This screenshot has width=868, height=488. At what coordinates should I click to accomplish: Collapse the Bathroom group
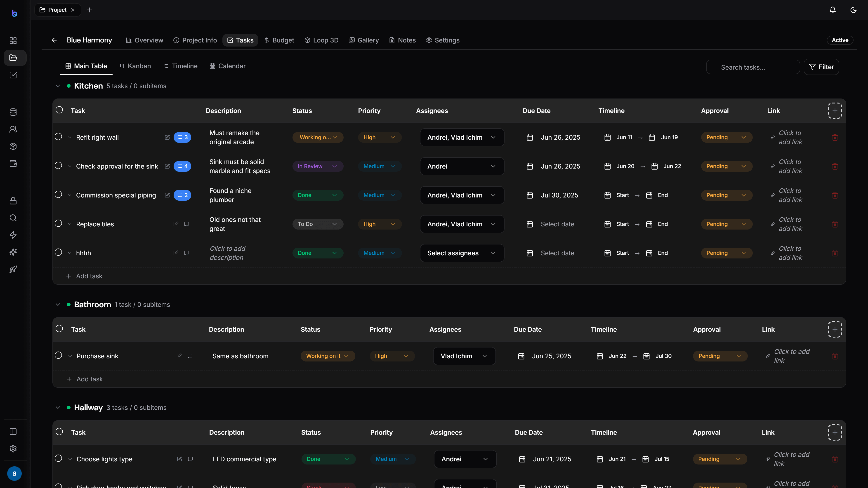point(58,305)
